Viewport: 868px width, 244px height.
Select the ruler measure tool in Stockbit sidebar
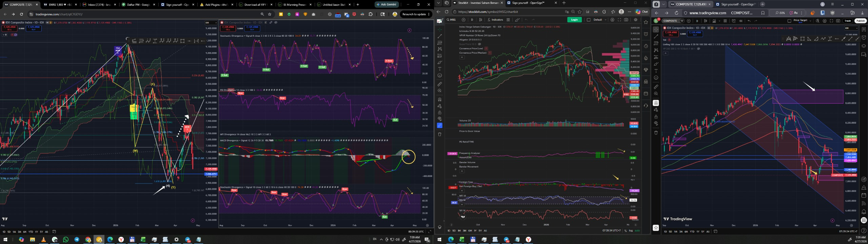click(x=439, y=84)
